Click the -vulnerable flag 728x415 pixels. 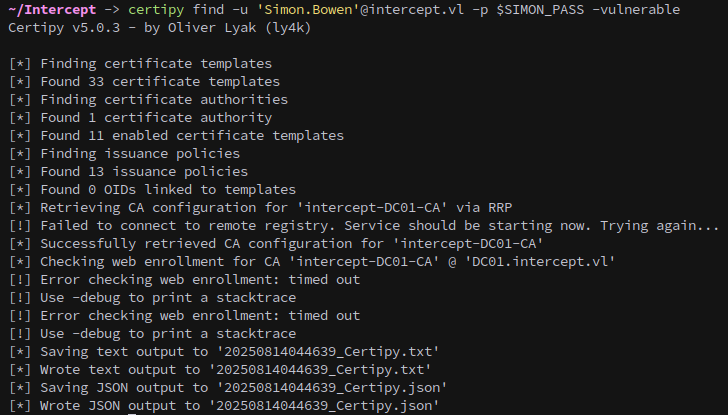[636, 9]
